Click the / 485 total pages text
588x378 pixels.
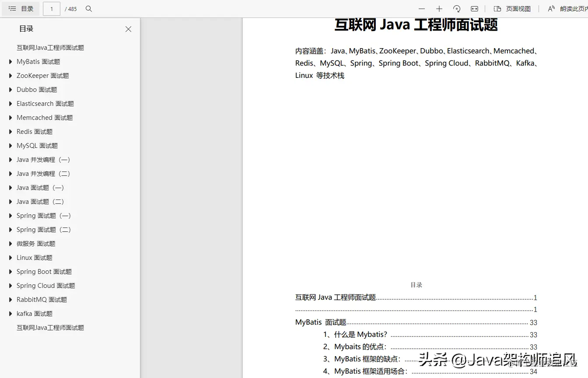pyautogui.click(x=71, y=9)
